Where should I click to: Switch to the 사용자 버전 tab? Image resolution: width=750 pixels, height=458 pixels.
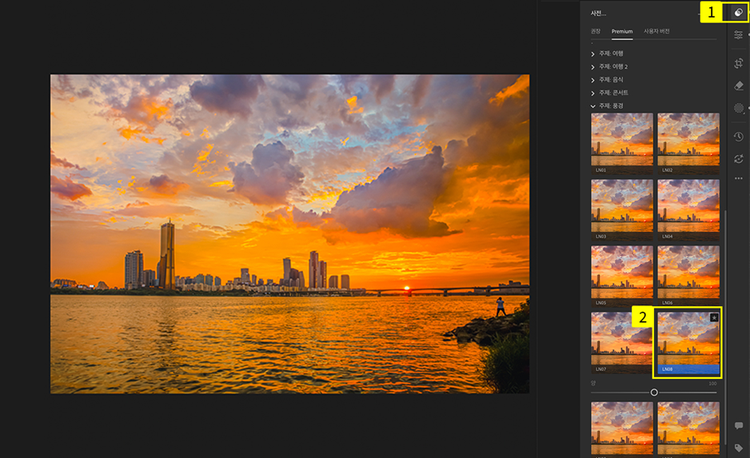pos(657,31)
